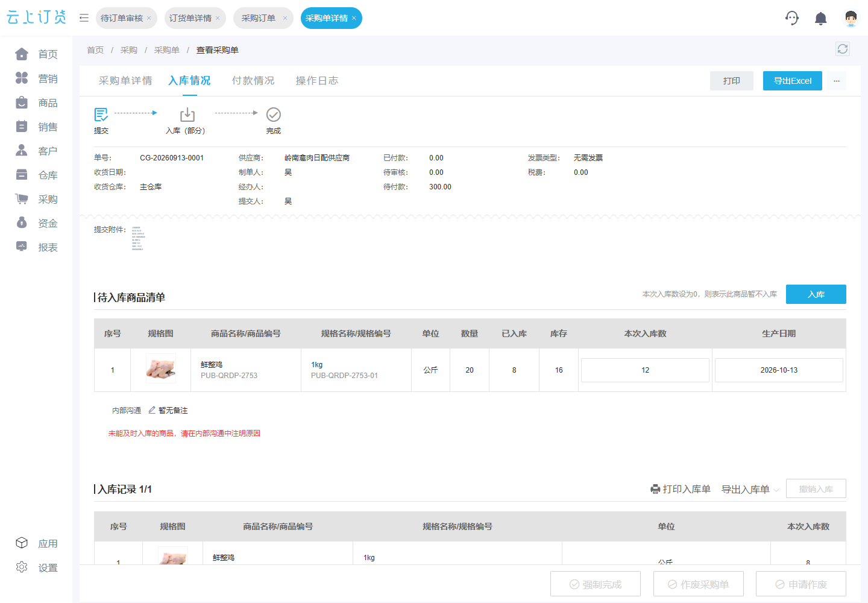Open 采购 in sidebar
The image size is (868, 603).
click(x=36, y=199)
